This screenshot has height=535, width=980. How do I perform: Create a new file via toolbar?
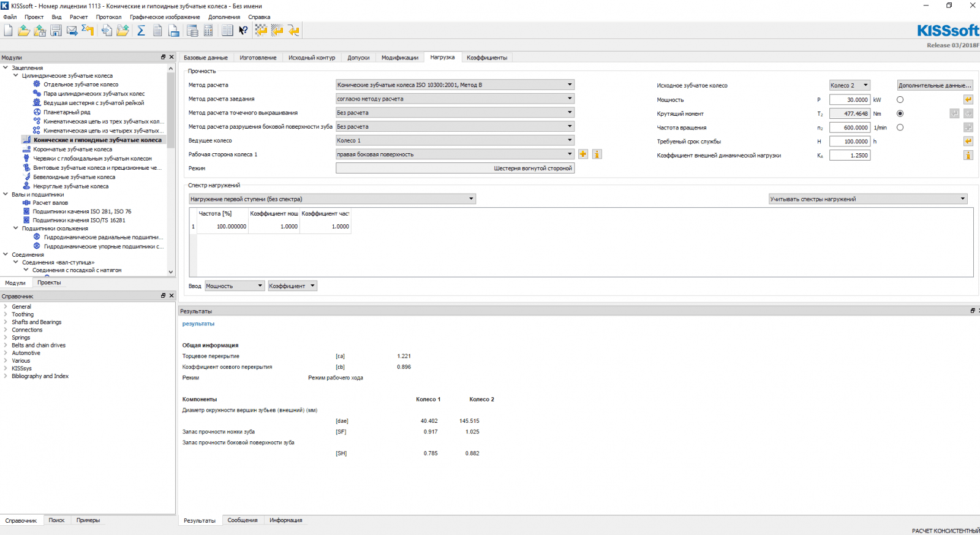click(9, 31)
